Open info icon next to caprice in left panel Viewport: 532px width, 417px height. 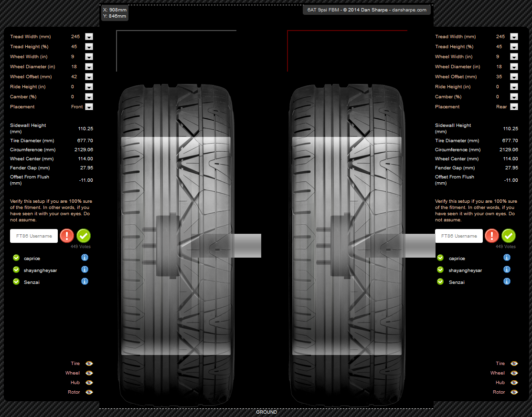(85, 258)
